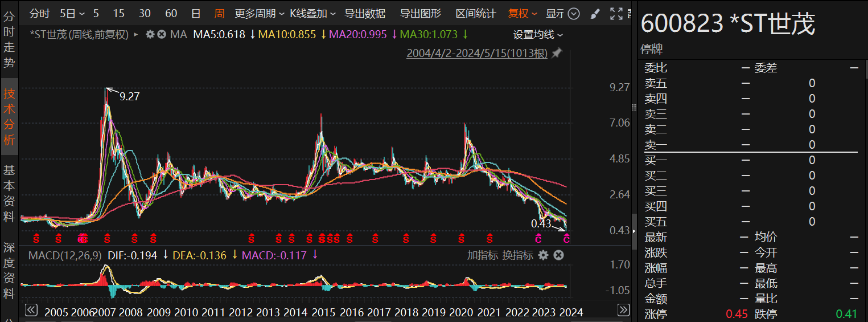The width and height of the screenshot is (868, 322).
Task: Open 分时走势 sidebar tab
Action: [9, 40]
